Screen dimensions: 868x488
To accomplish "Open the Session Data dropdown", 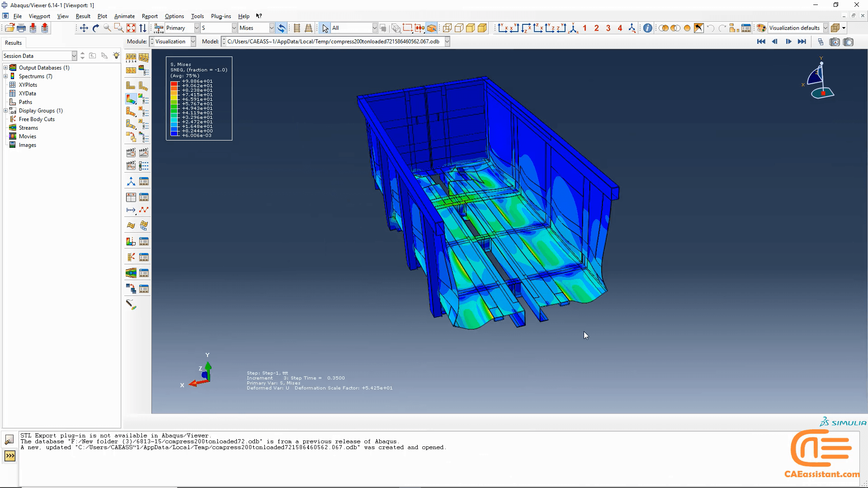I will point(74,56).
